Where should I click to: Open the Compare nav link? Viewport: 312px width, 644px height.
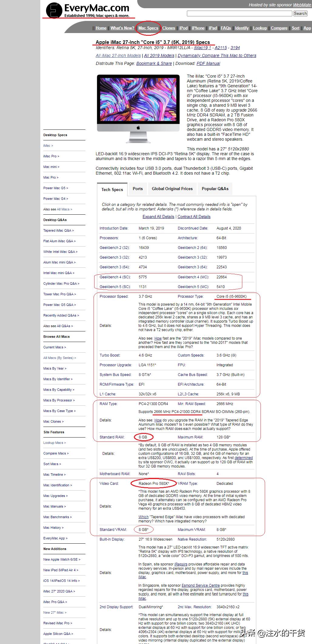(279, 28)
